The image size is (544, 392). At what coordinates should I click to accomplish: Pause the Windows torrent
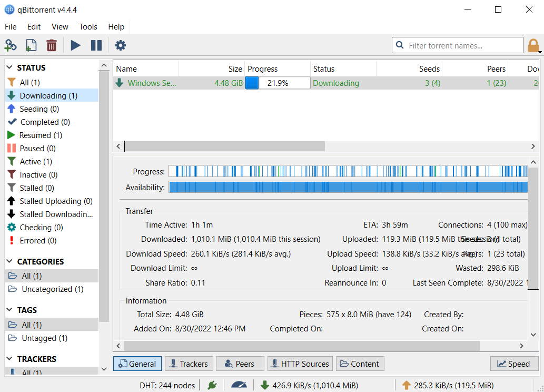pos(96,45)
